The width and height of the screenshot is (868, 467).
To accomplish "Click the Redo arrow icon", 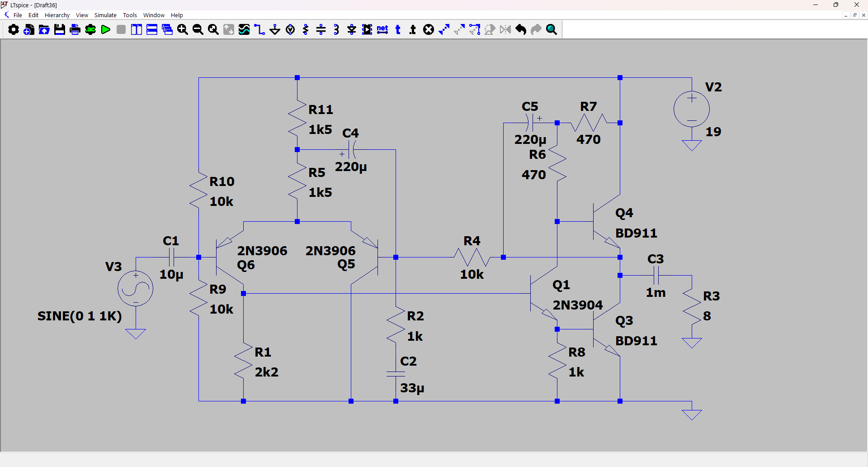I will 536,30.
